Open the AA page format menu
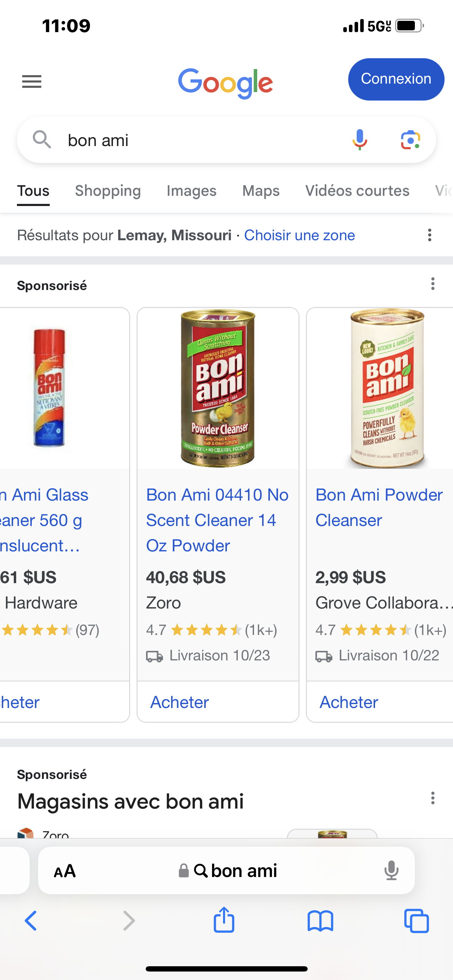The image size is (453, 980). (x=65, y=871)
